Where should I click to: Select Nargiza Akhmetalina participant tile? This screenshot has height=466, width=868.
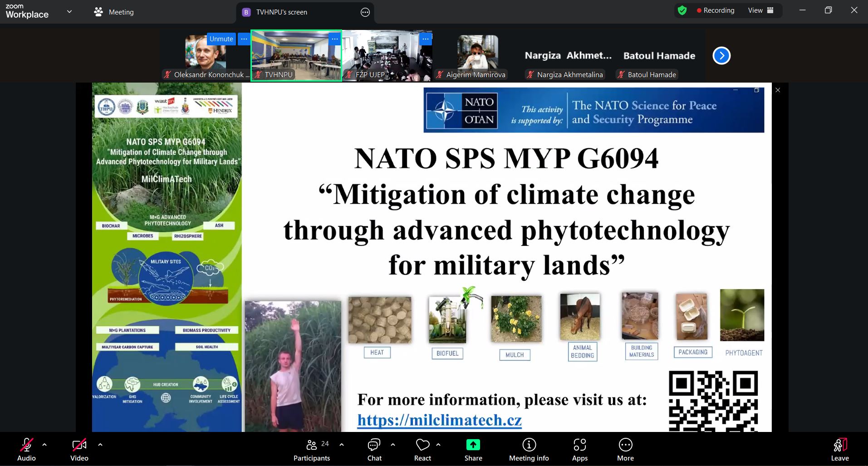[569, 56]
